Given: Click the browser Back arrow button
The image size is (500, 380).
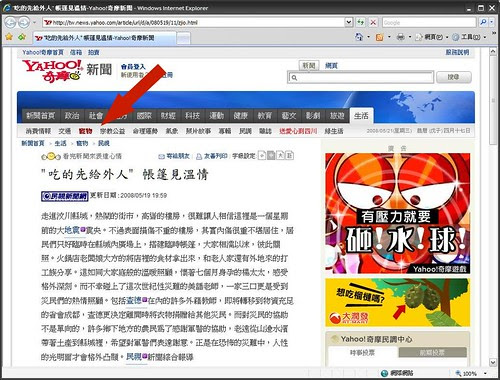Looking at the screenshot, I should tap(10, 23).
